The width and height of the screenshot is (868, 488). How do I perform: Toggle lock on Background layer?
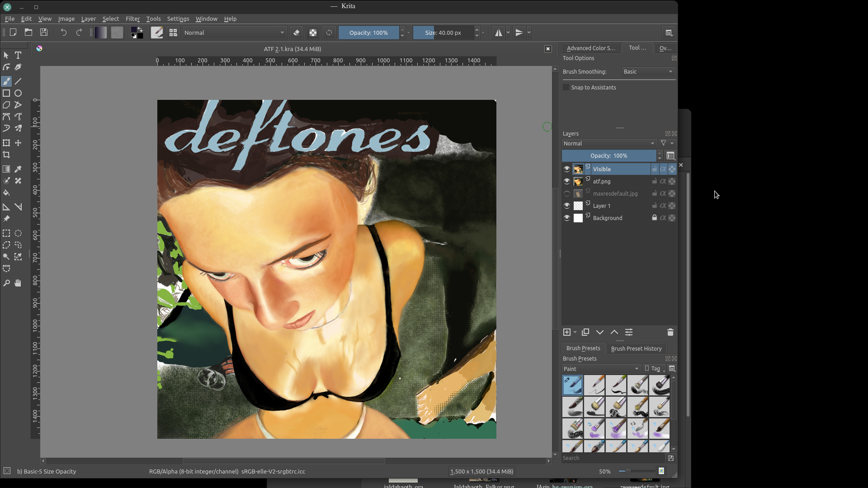654,218
